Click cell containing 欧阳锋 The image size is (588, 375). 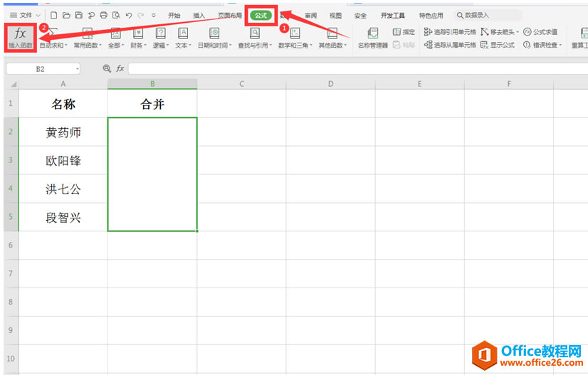(x=63, y=161)
